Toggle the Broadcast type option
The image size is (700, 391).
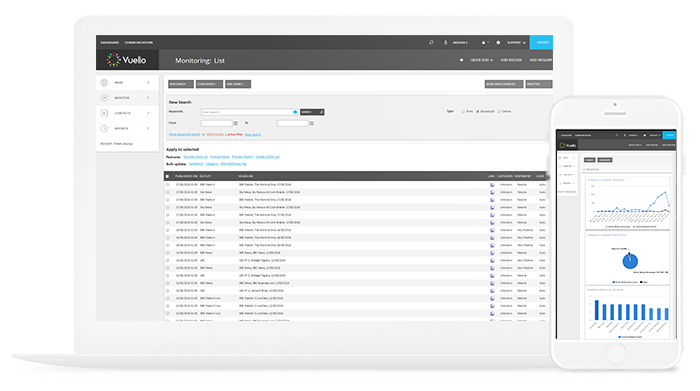478,112
